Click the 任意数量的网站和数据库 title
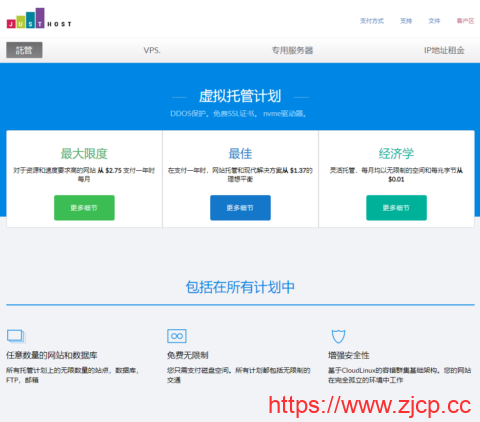Image resolution: width=480 pixels, height=422 pixels. [x=52, y=355]
